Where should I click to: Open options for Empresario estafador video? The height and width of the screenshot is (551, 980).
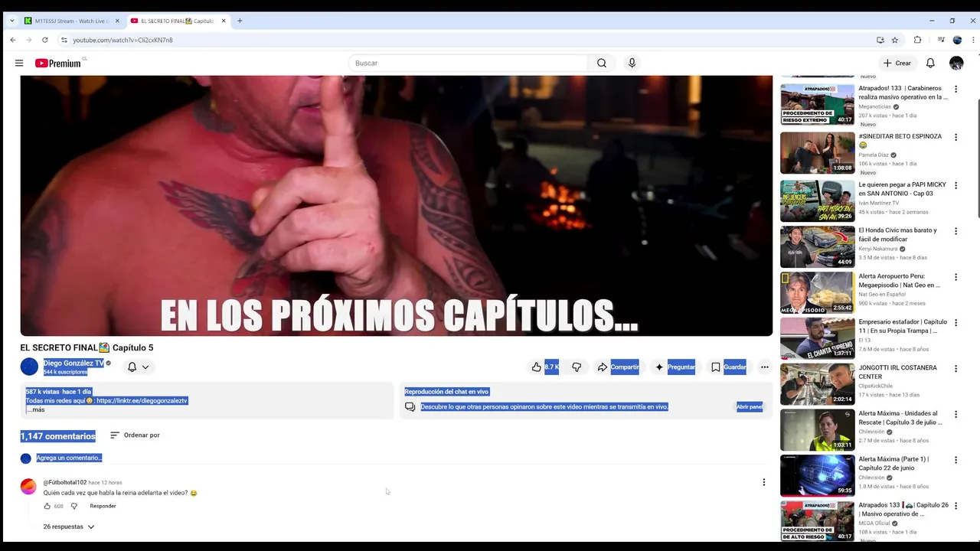click(955, 323)
